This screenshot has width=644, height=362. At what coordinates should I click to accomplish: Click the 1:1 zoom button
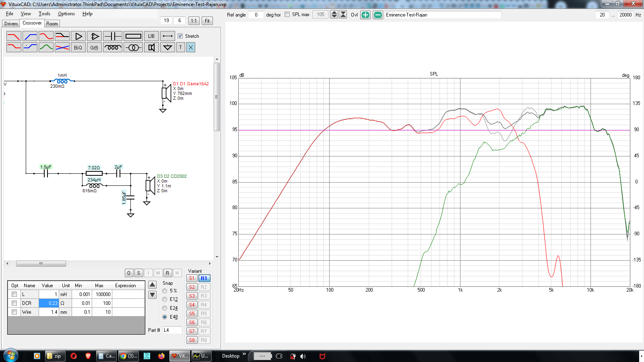(x=194, y=21)
